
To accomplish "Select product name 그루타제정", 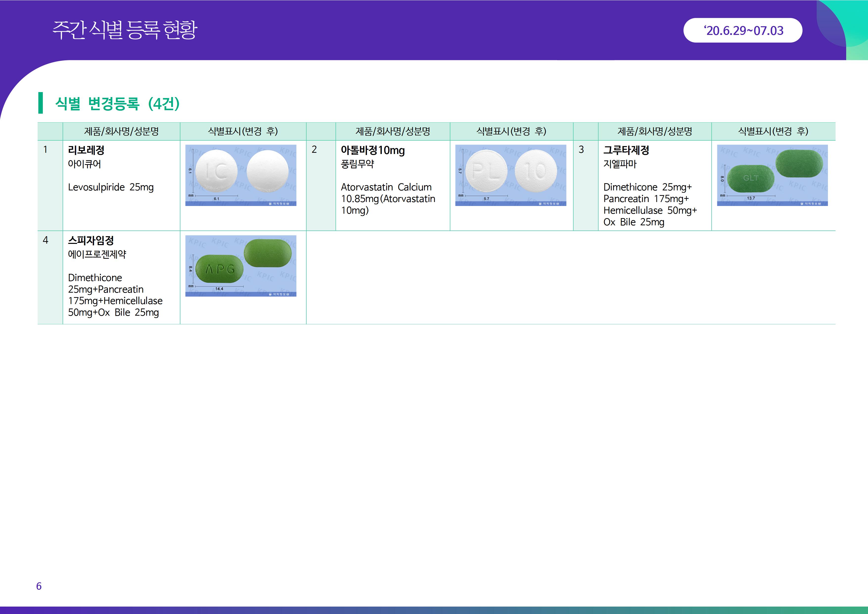I will 626,150.
